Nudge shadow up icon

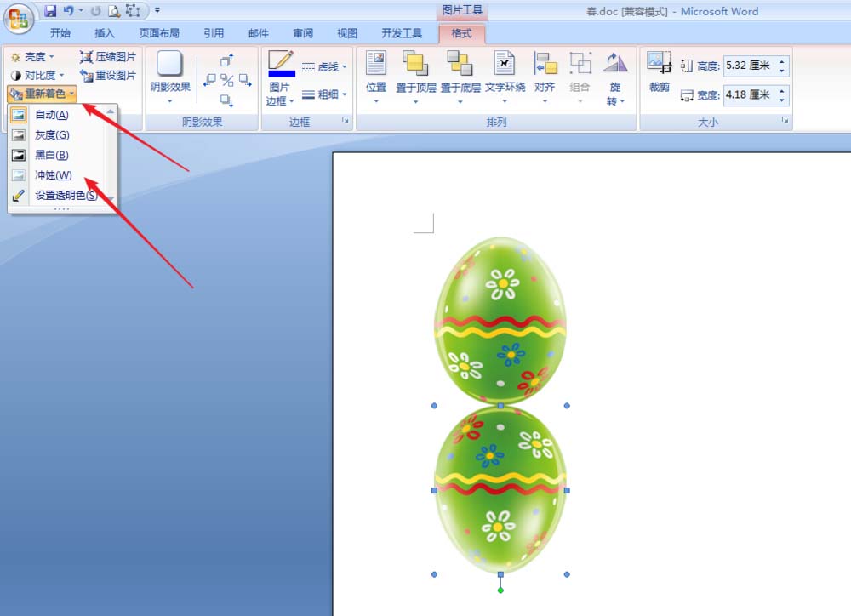[227, 60]
